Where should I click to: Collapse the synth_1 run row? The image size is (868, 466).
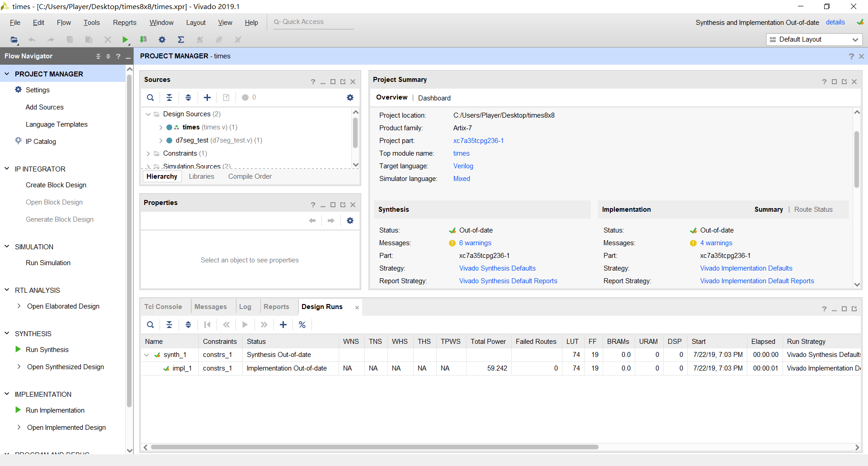coord(146,355)
